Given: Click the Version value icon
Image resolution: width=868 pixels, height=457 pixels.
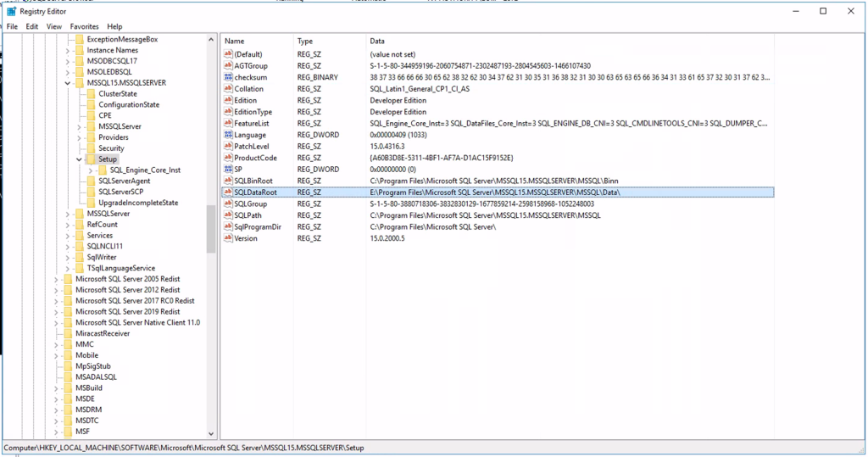Looking at the screenshot, I should click(x=228, y=238).
